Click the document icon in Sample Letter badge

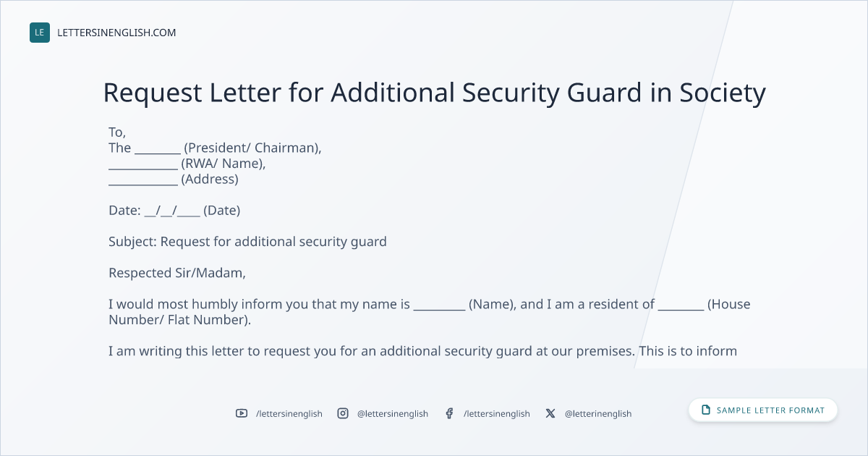(706, 410)
